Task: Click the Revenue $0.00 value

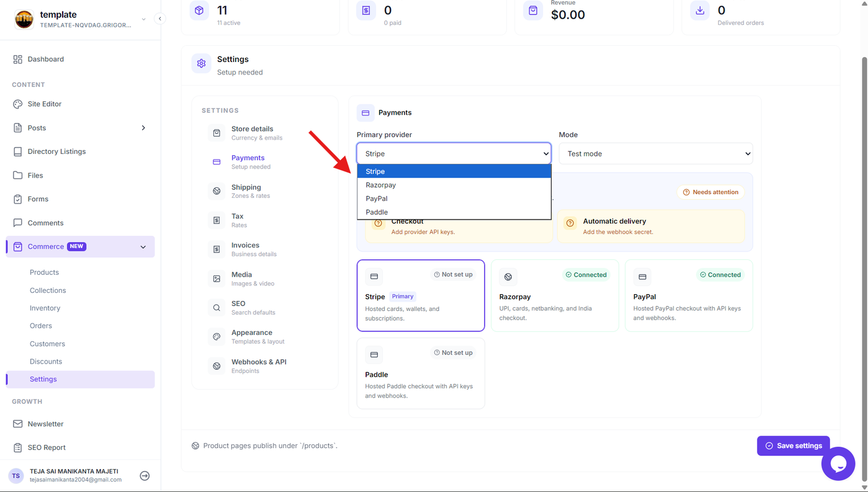Action: [x=568, y=15]
